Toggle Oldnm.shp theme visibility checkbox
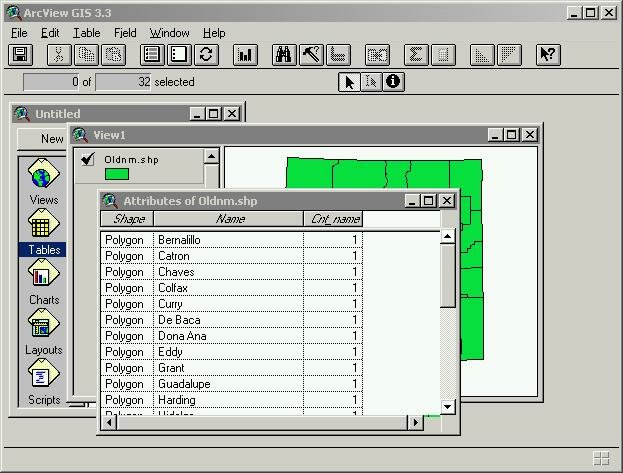Image resolution: width=623 pixels, height=473 pixels. pyautogui.click(x=87, y=159)
